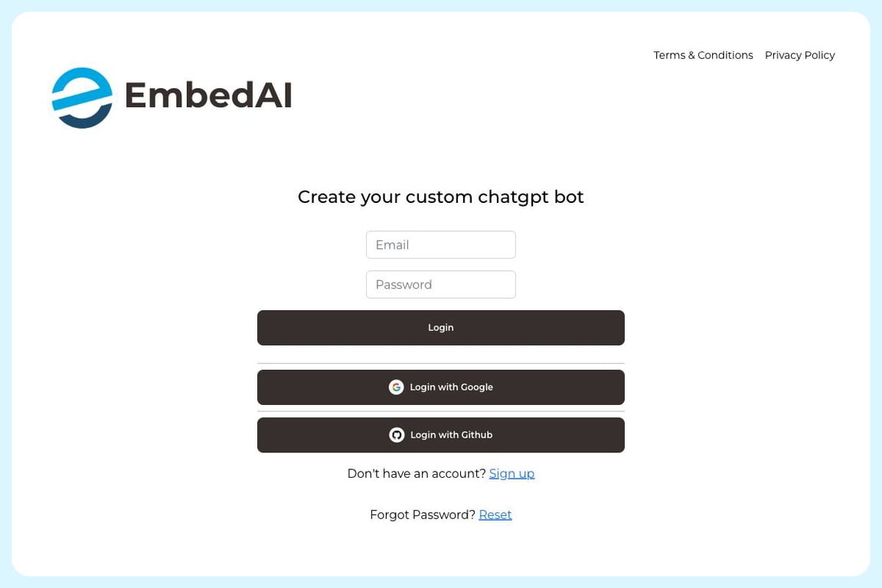Click the Github octocat icon
The width and height of the screenshot is (882, 588).
397,435
